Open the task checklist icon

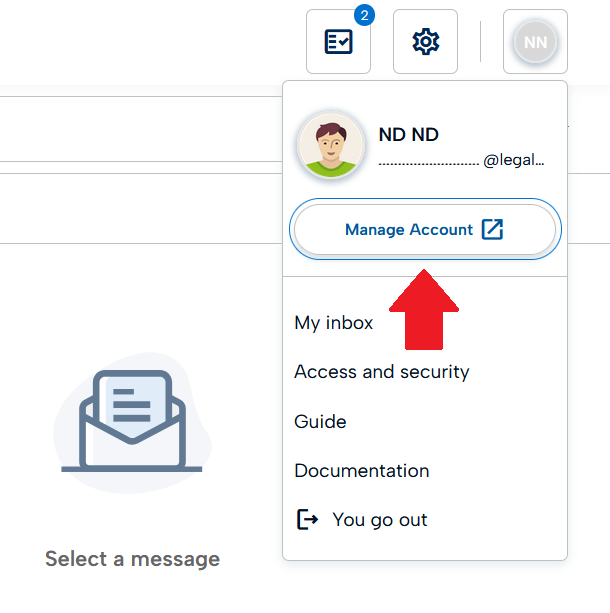pos(338,42)
